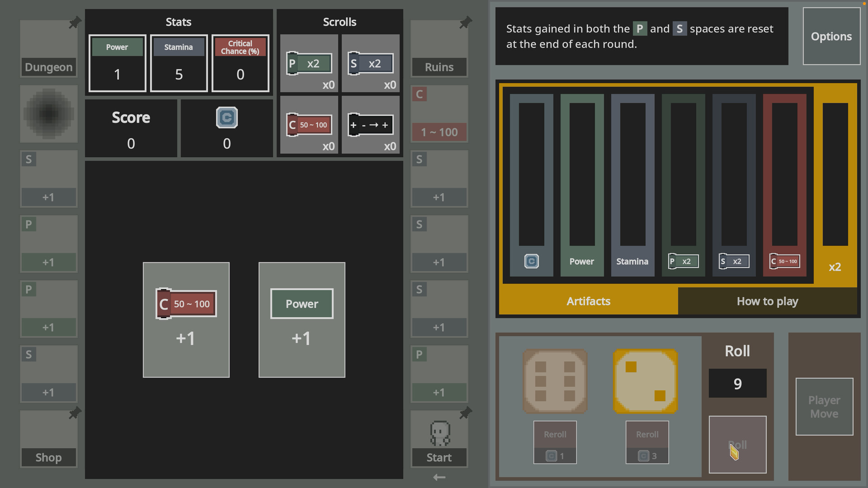The width and height of the screenshot is (868, 488).
Task: Select the S x2 scroll icon
Action: coord(370,63)
